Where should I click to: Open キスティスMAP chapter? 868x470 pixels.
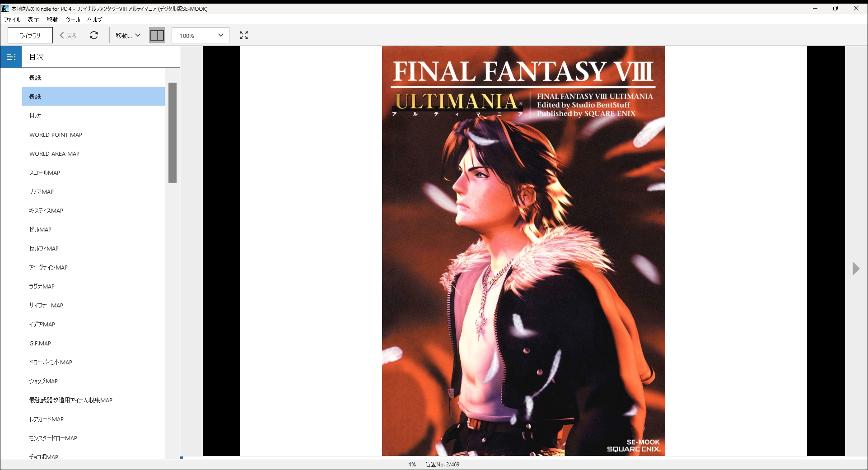pyautogui.click(x=93, y=210)
